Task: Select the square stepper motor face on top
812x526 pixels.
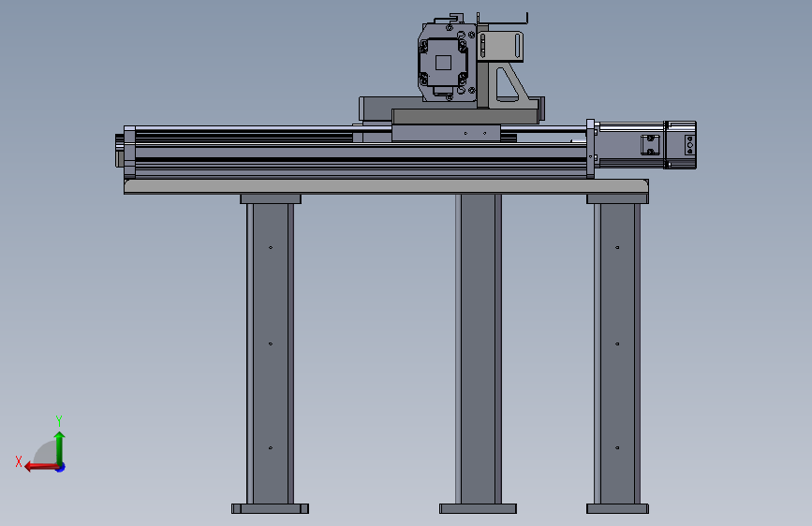Action: [443, 63]
